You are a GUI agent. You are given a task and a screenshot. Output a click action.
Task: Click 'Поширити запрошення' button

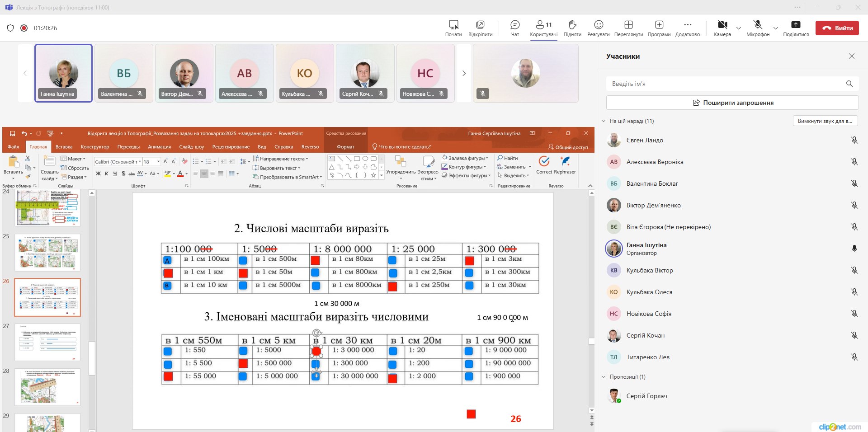coord(732,103)
